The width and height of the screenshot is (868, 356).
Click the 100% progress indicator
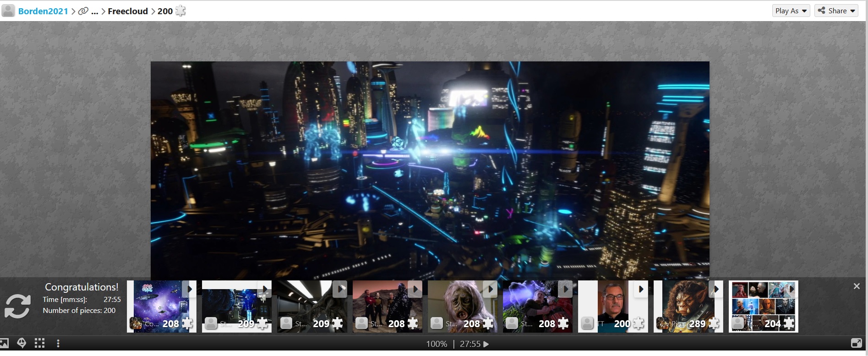click(437, 344)
